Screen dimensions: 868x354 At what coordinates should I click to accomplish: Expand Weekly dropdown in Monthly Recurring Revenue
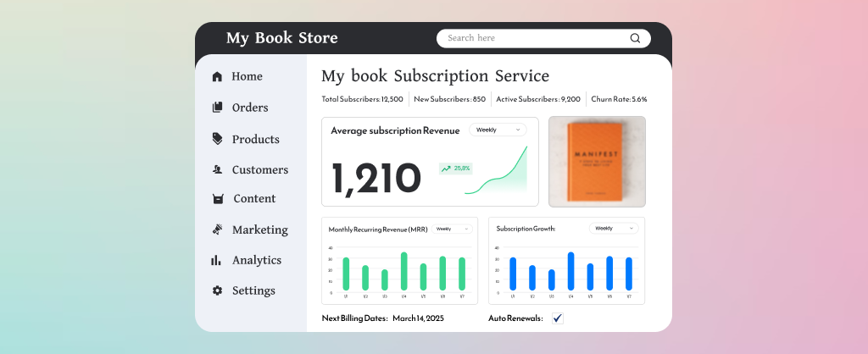click(453, 229)
